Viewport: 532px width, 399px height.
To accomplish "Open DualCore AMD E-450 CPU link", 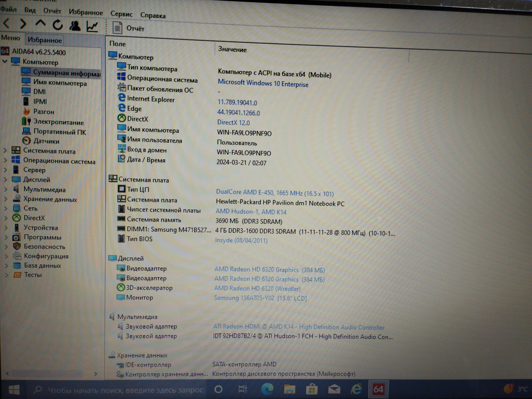I will [x=275, y=193].
